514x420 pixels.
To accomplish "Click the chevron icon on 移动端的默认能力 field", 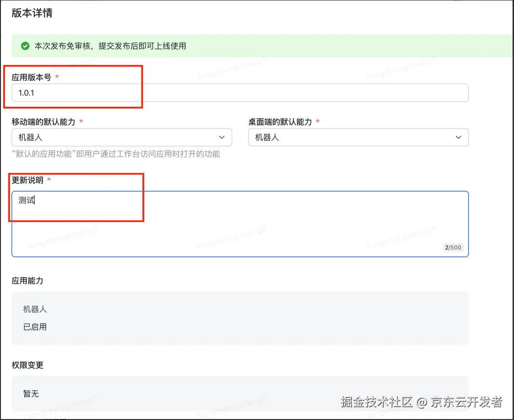I will pos(222,137).
